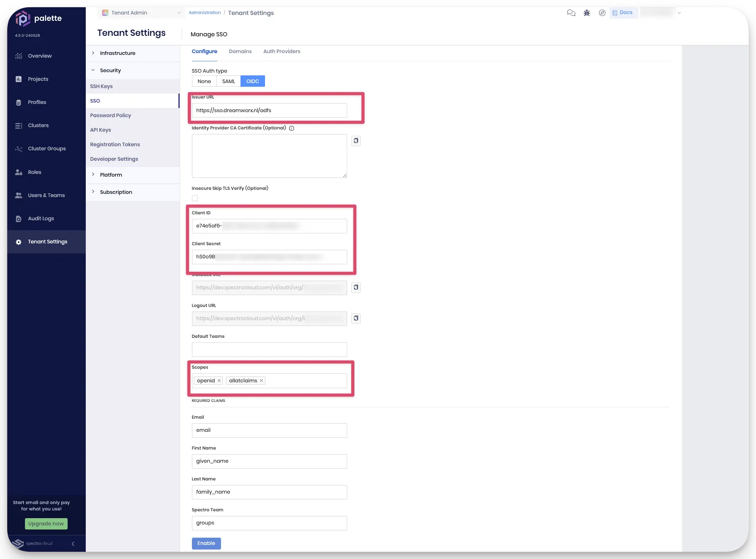756x559 pixels.
Task: Select SAML as SSO auth type
Action: point(228,81)
